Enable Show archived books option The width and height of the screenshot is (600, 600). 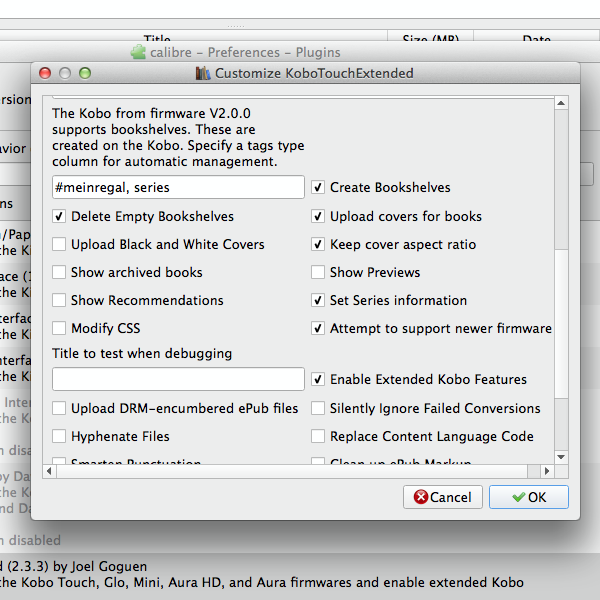pos(59,272)
